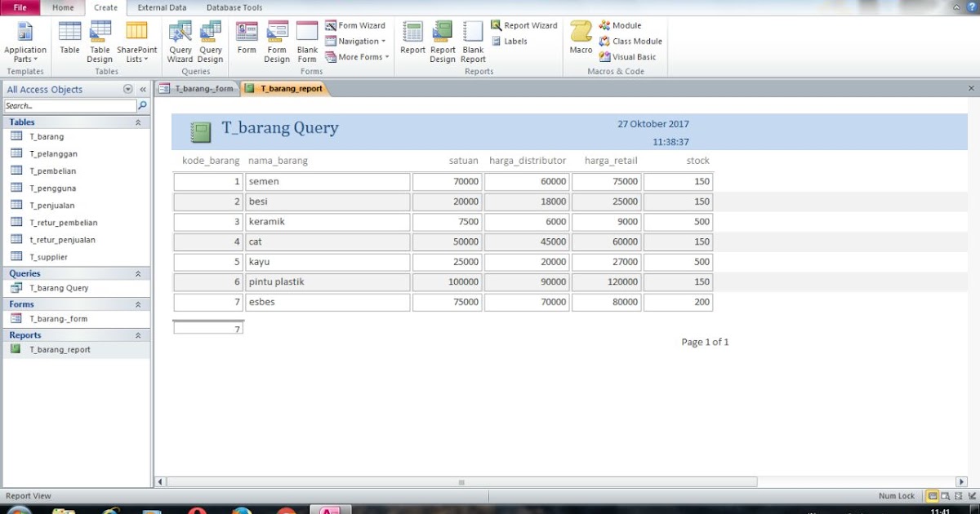Click the Labels button
The width and height of the screenshot is (980, 514).
coord(510,41)
